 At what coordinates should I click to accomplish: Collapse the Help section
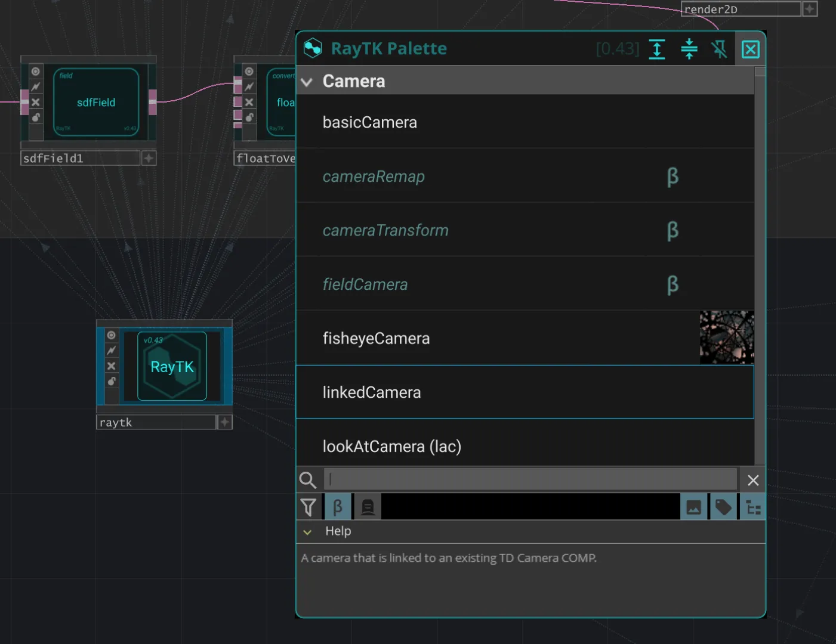[x=307, y=532]
